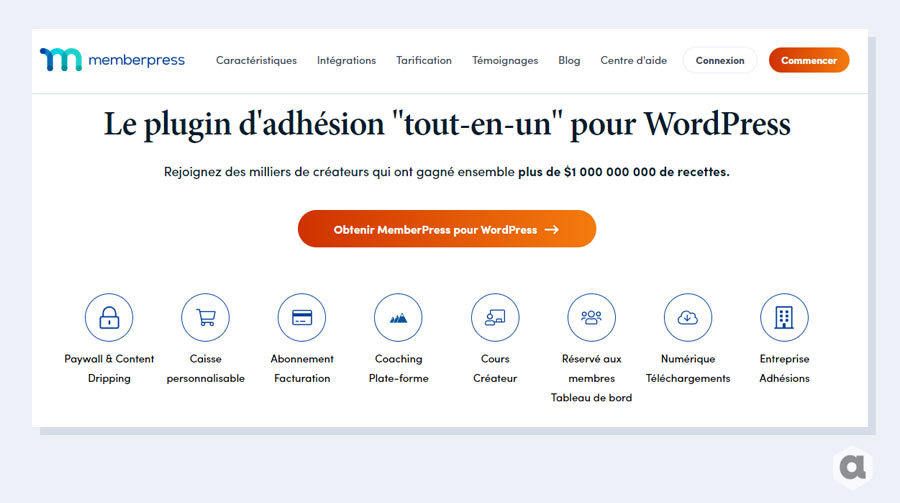Click the Paywall & Content Dripping label
This screenshot has width=900, height=503.
pos(109,369)
